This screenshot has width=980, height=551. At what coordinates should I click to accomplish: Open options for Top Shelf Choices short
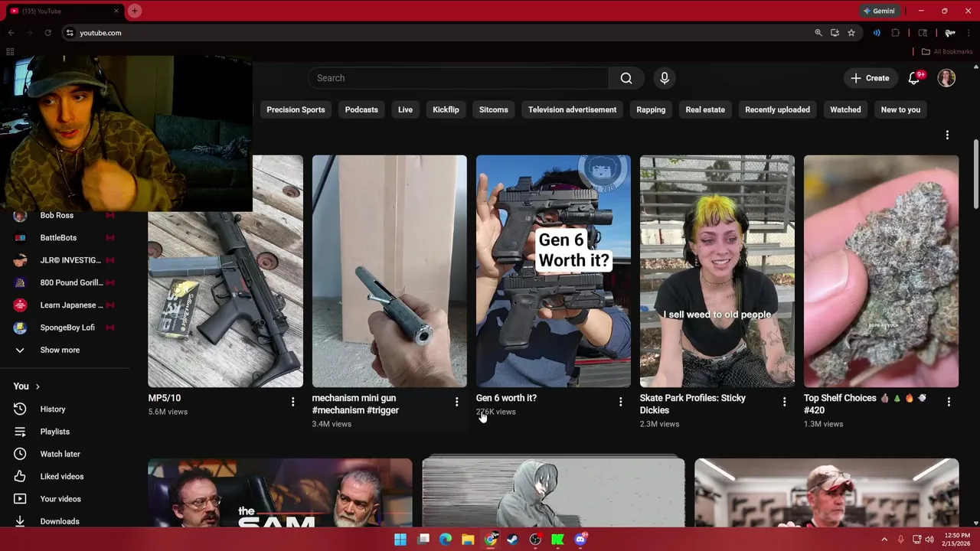(x=949, y=402)
